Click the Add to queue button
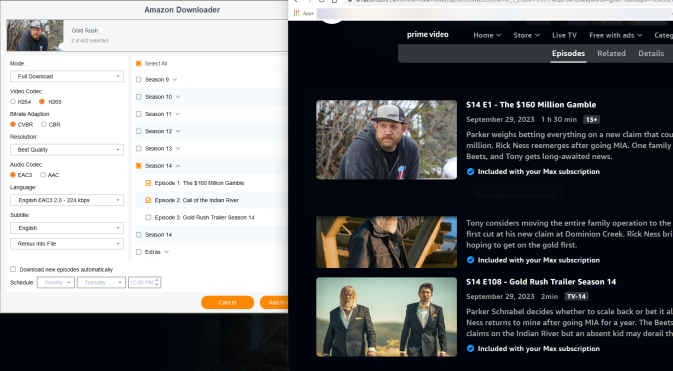The width and height of the screenshot is (673, 371). tap(274, 302)
